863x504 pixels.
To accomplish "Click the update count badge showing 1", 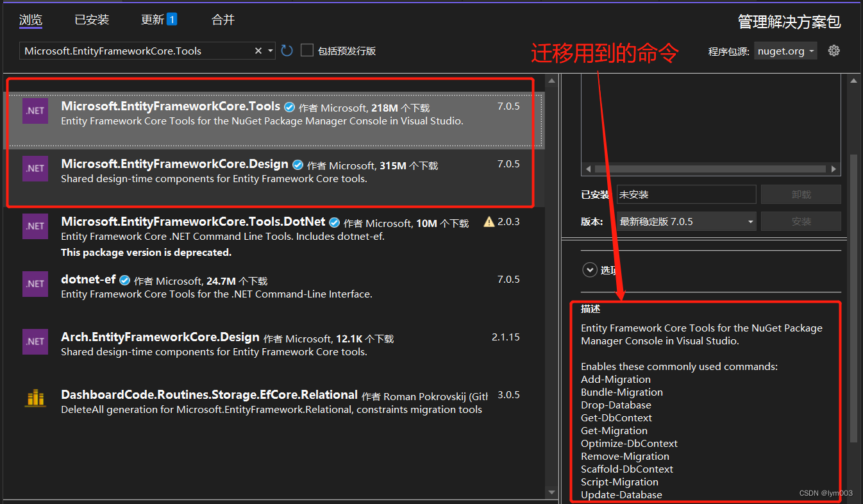I will click(x=172, y=19).
